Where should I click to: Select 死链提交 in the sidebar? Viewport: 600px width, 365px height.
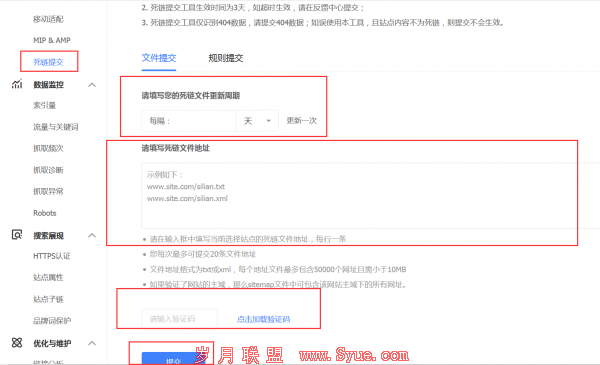[48, 62]
